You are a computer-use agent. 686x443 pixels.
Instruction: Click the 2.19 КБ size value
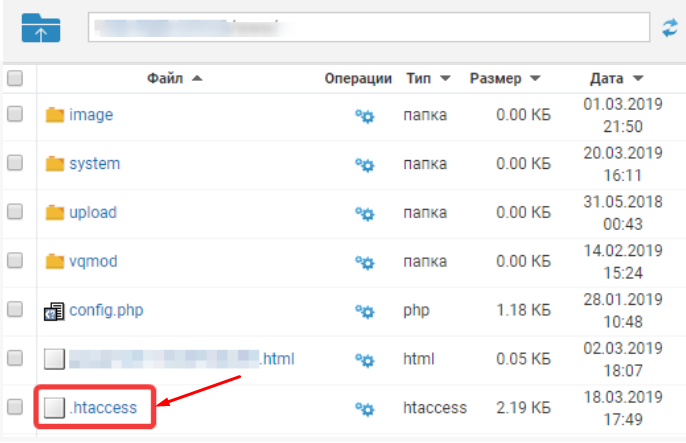(x=523, y=408)
